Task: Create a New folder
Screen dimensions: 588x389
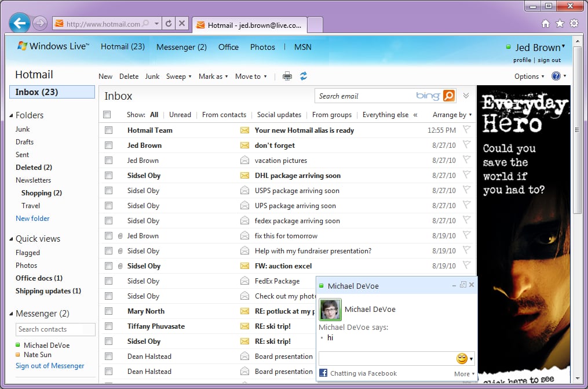Action: tap(32, 218)
